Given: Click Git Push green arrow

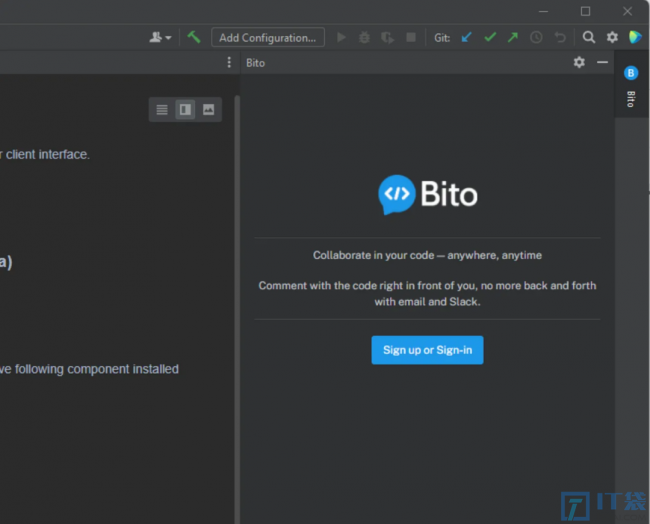Looking at the screenshot, I should 513,37.
